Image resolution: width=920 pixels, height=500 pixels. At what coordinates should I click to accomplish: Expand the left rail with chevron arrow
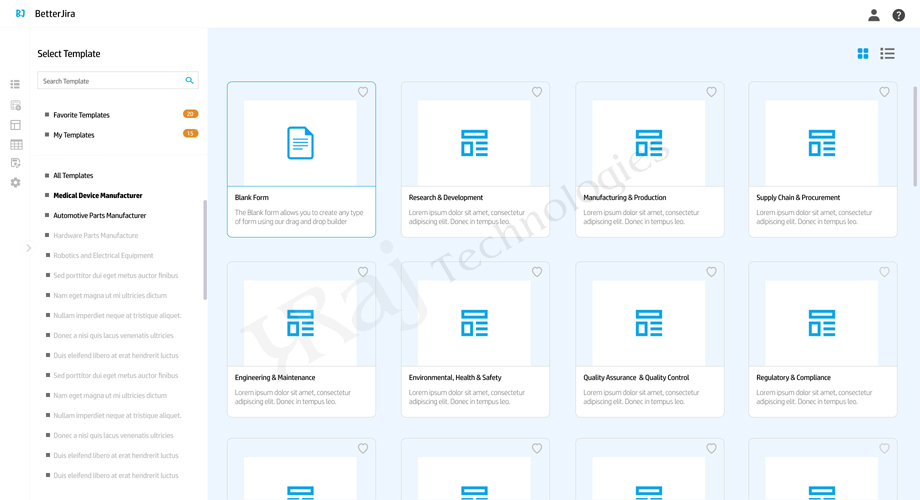click(x=28, y=248)
